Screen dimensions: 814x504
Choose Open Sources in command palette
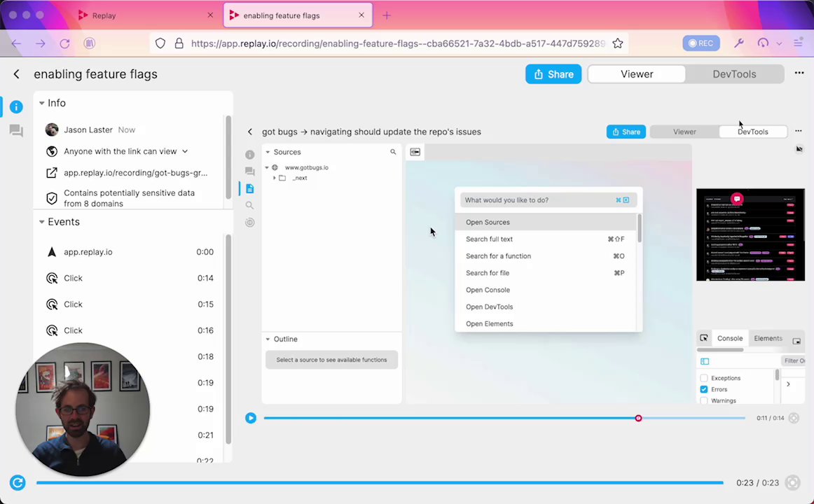pos(546,223)
